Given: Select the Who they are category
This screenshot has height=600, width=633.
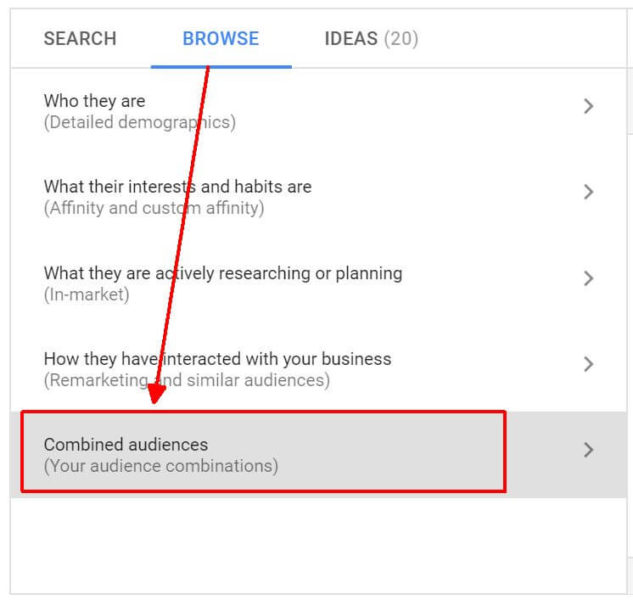Looking at the screenshot, I should pos(94,101).
